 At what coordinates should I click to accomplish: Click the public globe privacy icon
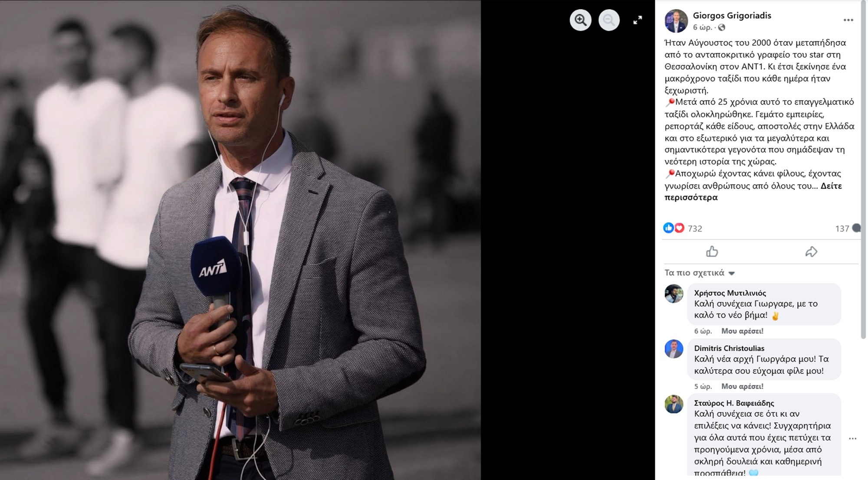(721, 27)
